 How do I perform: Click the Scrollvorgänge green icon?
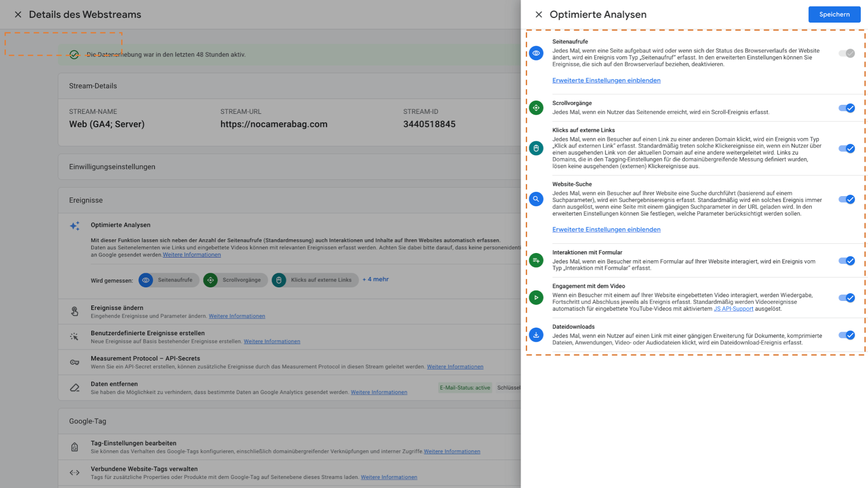[536, 108]
